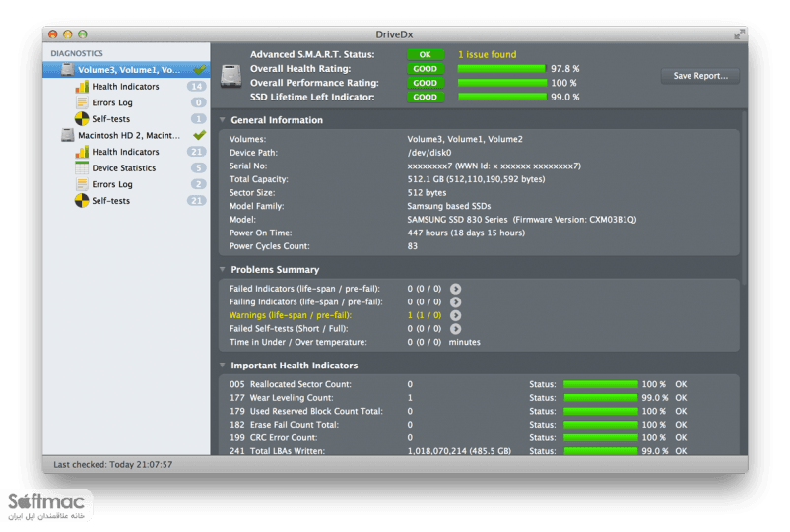The width and height of the screenshot is (790, 532).
Task: Click the 'Volume3, Volume1, Volume2' volumes value
Action: point(465,139)
